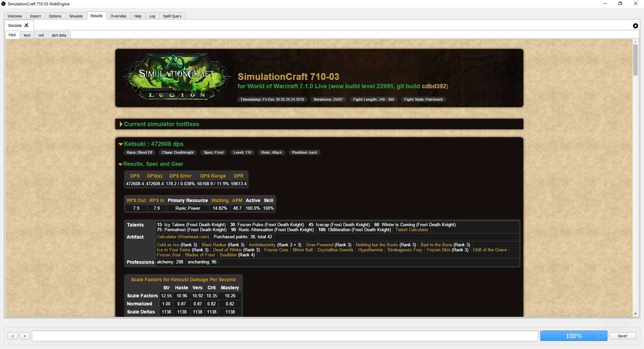Open the Talent Calculator link
The image size is (644, 349).
point(412,230)
